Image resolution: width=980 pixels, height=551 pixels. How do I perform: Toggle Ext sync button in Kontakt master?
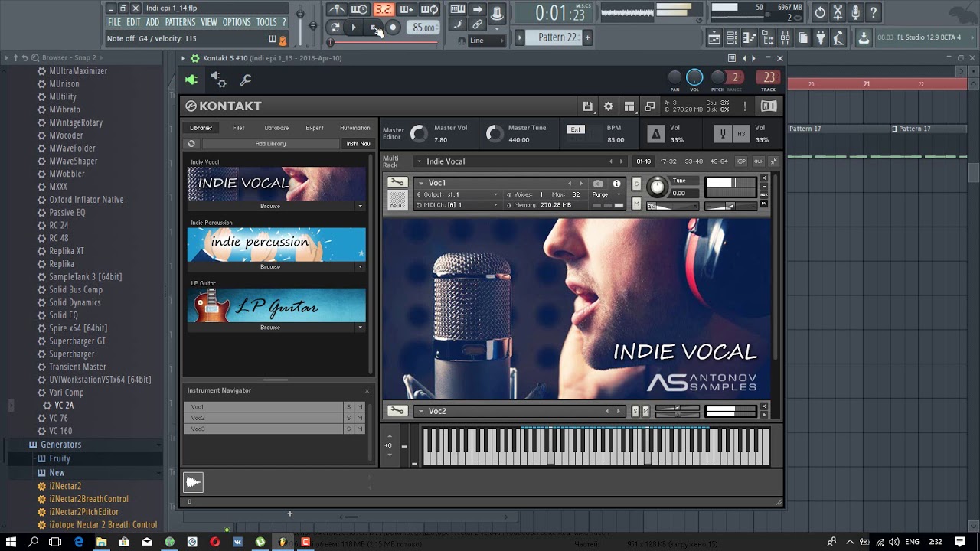tap(576, 129)
